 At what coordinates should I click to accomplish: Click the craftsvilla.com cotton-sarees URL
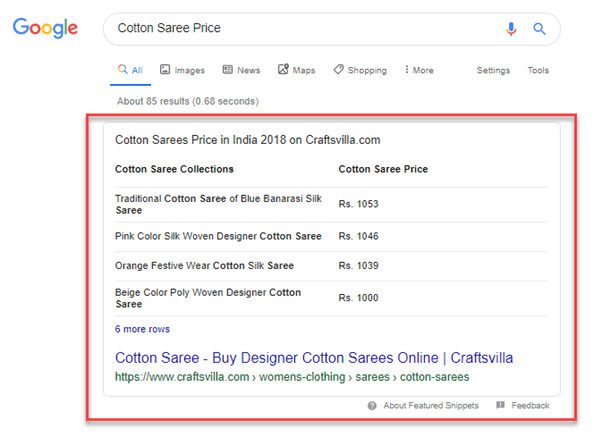click(292, 377)
